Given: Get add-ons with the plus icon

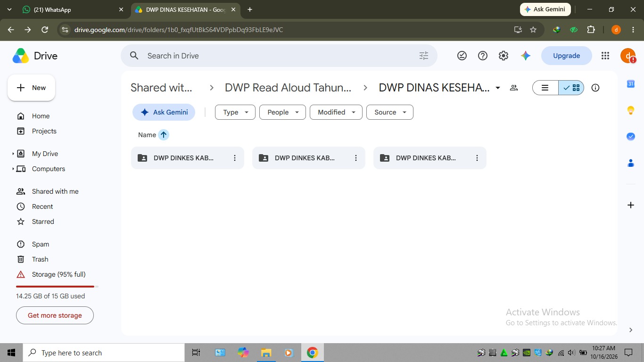Looking at the screenshot, I should 631,205.
